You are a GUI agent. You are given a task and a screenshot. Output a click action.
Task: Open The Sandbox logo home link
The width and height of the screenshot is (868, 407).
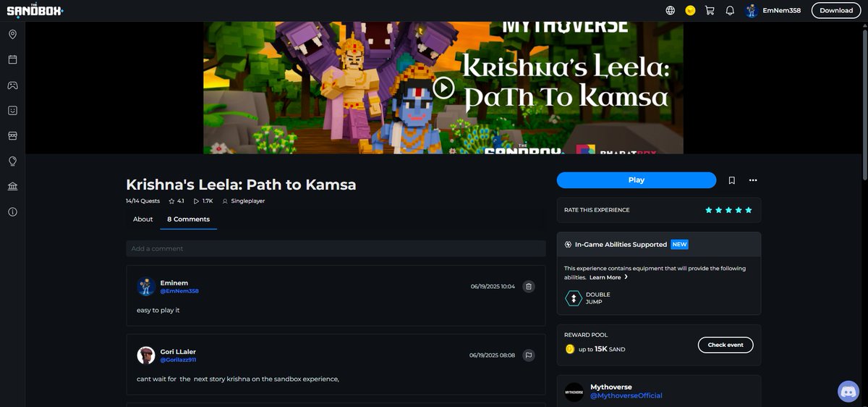click(x=35, y=10)
